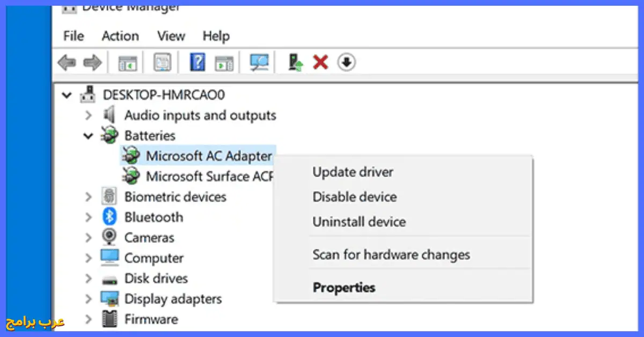644x337 pixels.
Task: Click the Cameras webcam icon
Action: tap(109, 237)
